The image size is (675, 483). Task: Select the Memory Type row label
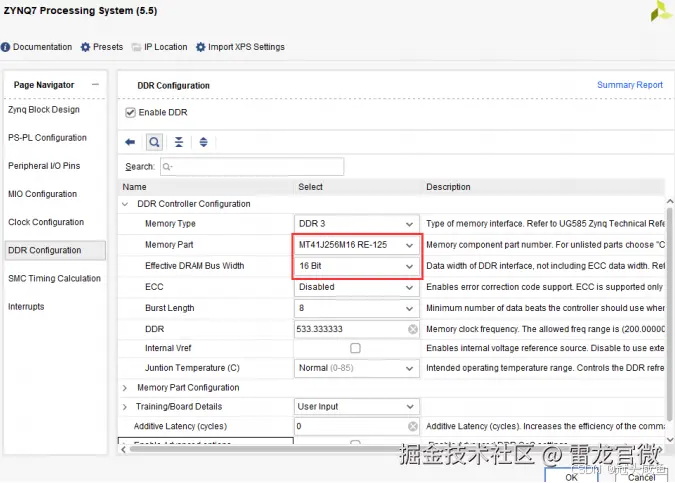coord(170,224)
